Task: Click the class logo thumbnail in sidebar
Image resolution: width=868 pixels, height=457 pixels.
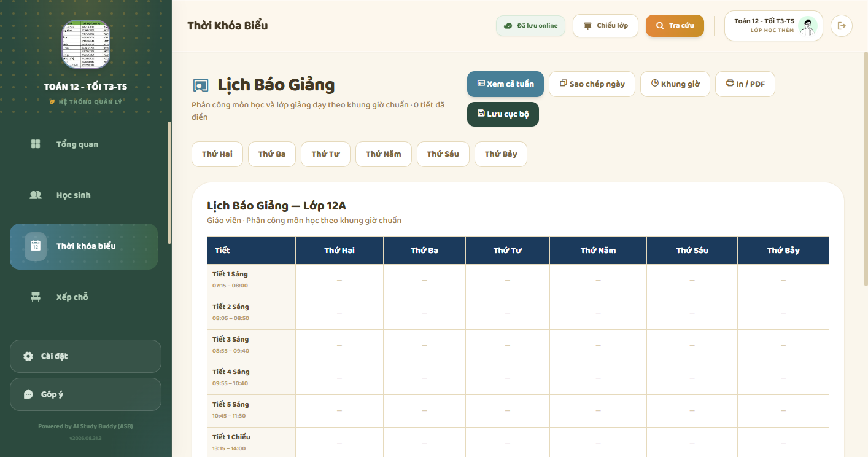Action: [x=86, y=44]
